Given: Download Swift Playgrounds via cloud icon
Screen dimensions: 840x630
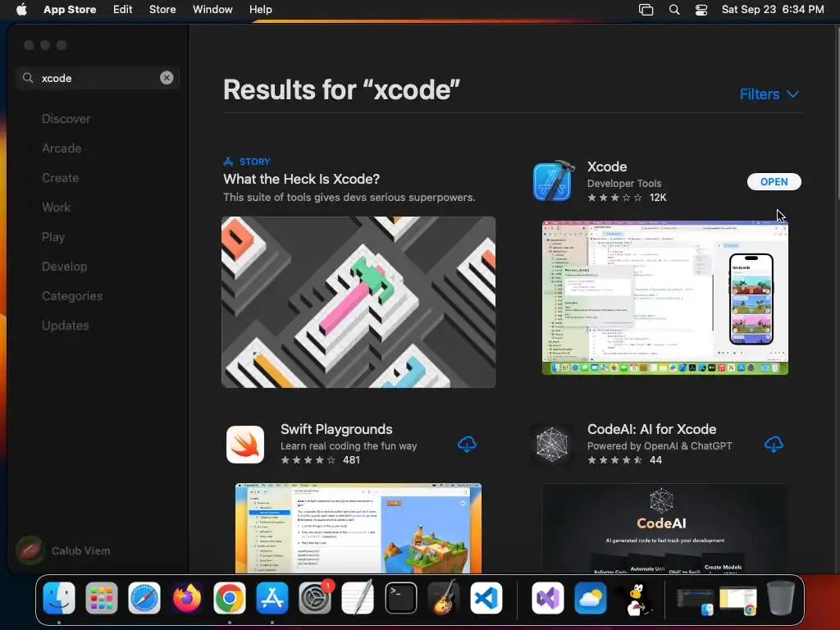Looking at the screenshot, I should [x=467, y=444].
